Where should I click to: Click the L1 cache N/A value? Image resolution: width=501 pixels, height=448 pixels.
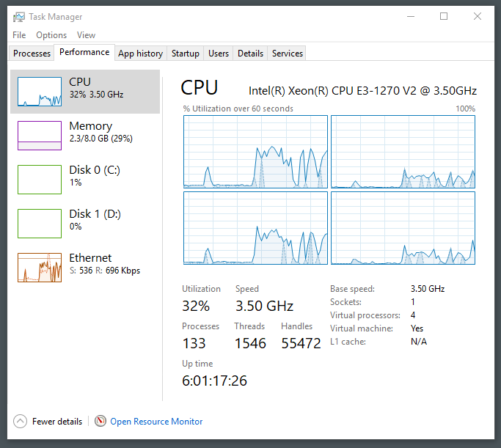click(x=419, y=342)
